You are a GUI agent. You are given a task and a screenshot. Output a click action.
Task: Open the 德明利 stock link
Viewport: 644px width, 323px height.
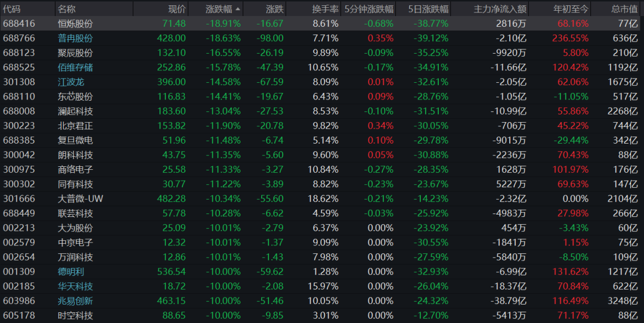[71, 272]
